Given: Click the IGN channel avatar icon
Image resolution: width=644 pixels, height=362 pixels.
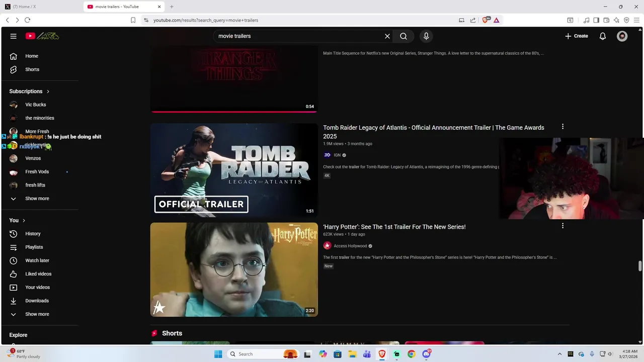Looking at the screenshot, I should click(x=327, y=155).
